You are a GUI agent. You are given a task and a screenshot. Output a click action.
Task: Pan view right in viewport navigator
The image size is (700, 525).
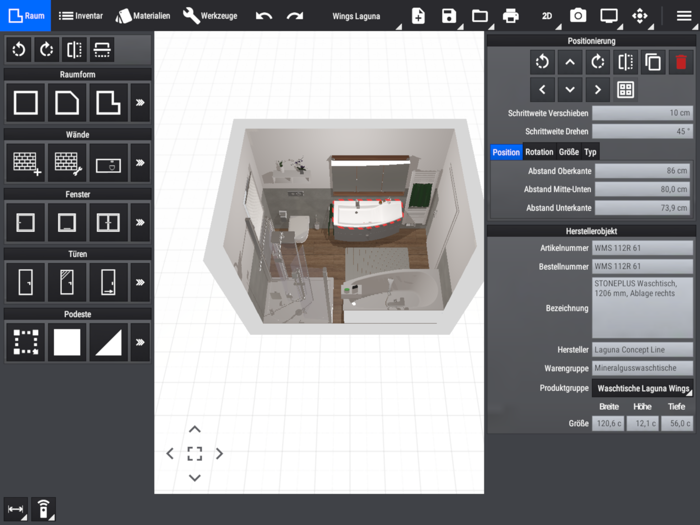[219, 454]
